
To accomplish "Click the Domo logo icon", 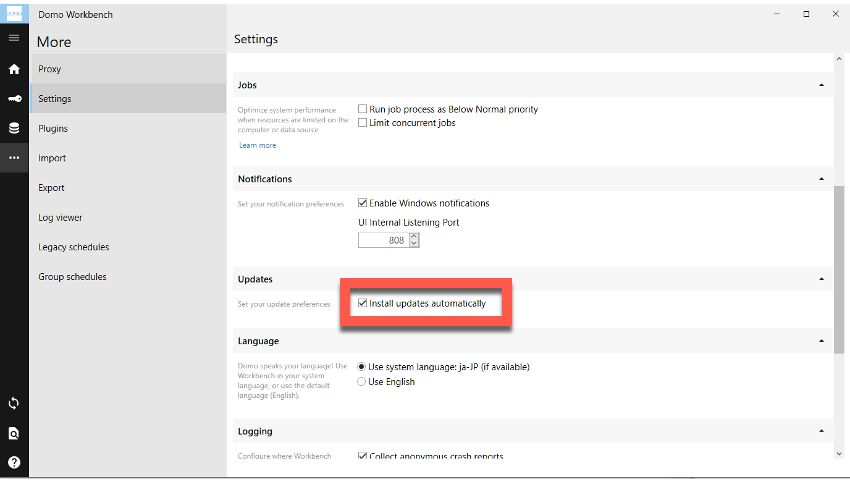I will (x=14, y=14).
